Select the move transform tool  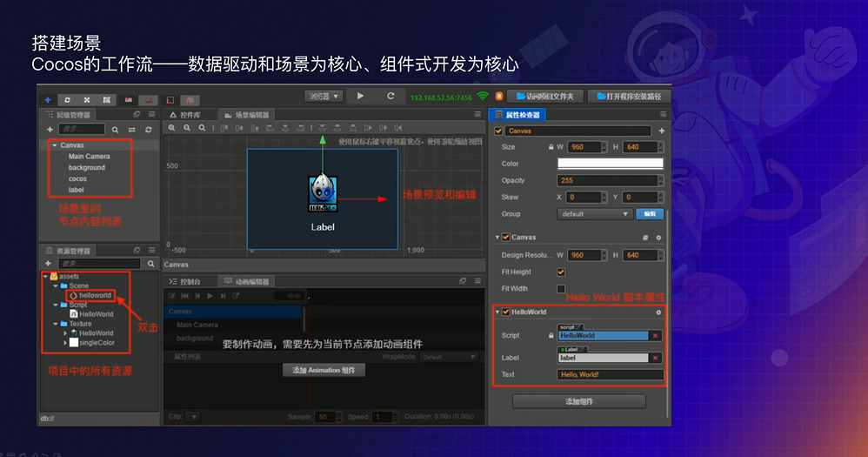point(48,100)
